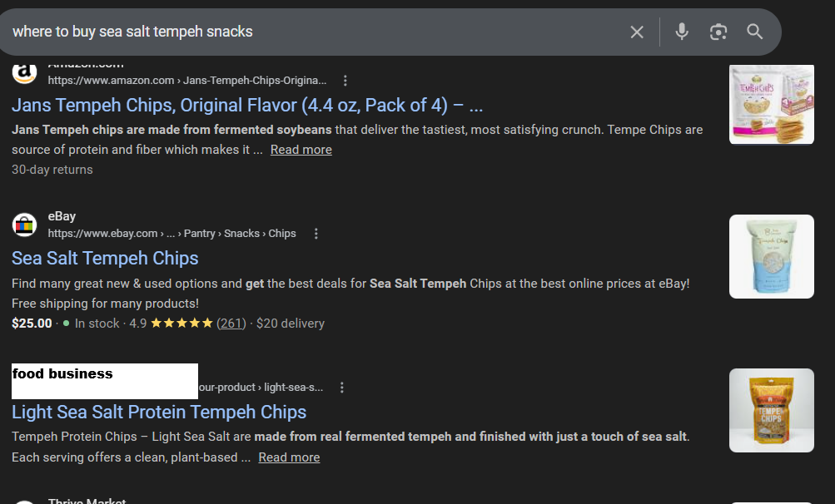Click Jans Tempeh Chips product thumbnail

pyautogui.click(x=771, y=103)
